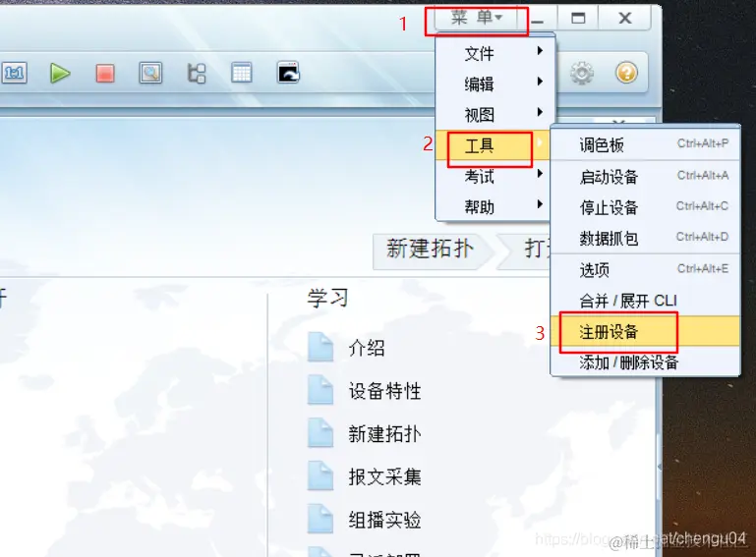This screenshot has width=756, height=557.
Task: Choose 选项 from the tools submenu
Action: (645, 270)
